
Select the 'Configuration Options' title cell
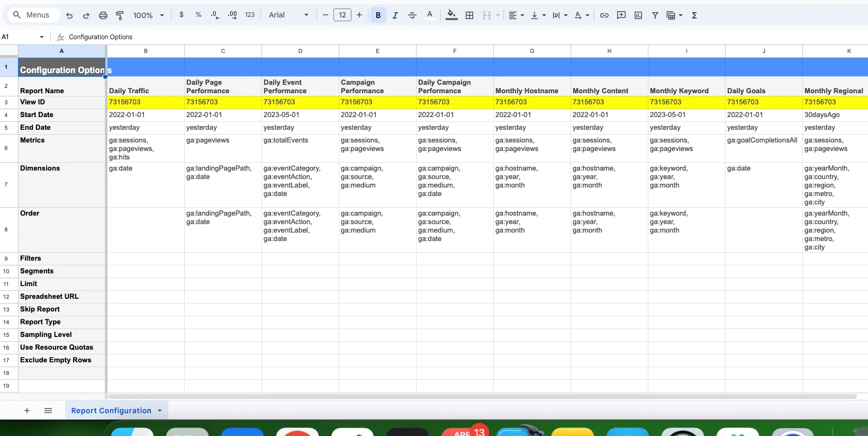(62, 67)
